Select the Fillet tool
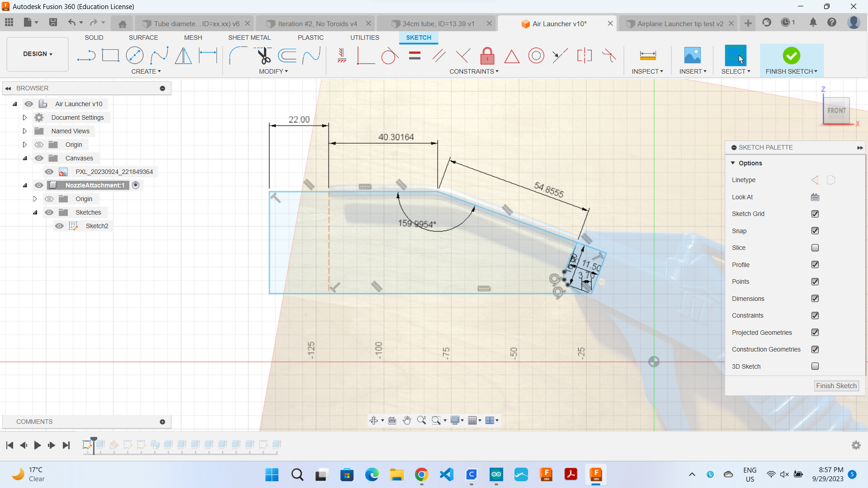This screenshot has width=868, height=488. tap(238, 56)
